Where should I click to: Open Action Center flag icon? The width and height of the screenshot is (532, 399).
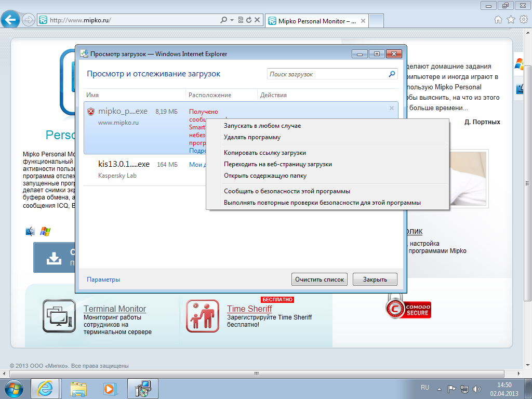(x=451, y=389)
